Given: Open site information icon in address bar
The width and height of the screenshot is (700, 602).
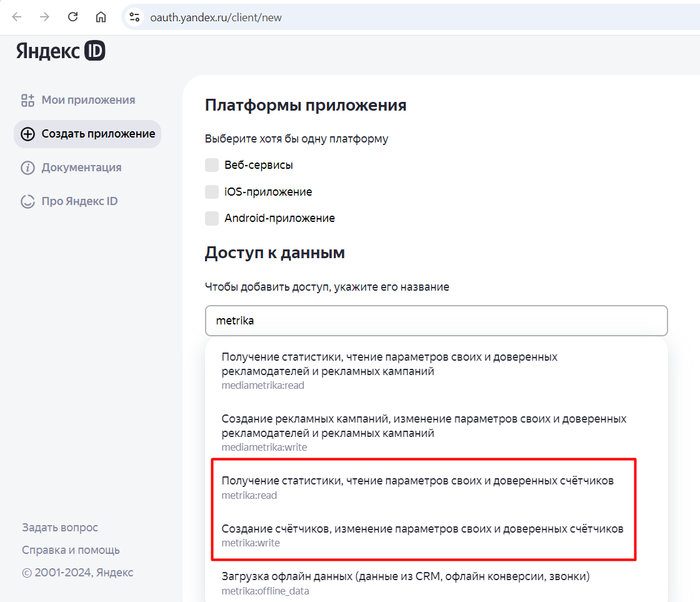Looking at the screenshot, I should (x=134, y=18).
